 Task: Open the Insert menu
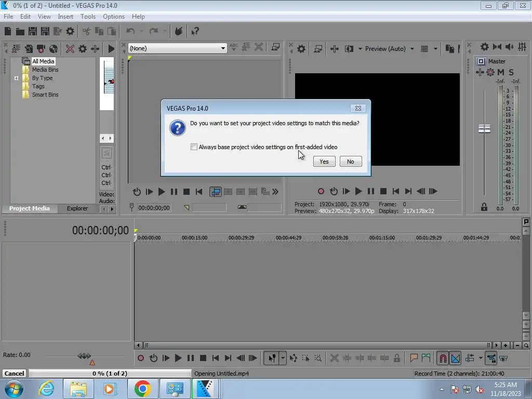coord(65,17)
